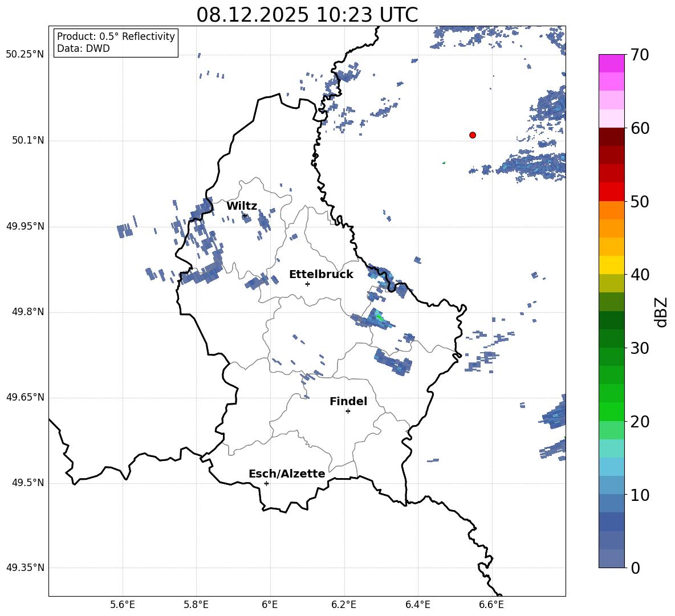
Task: Click the 6°E longitude label
Action: 270,605
